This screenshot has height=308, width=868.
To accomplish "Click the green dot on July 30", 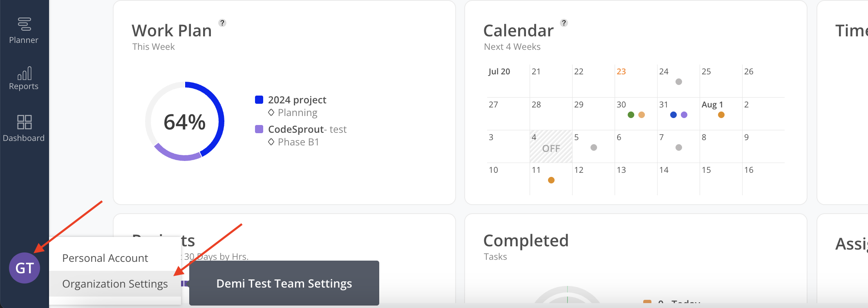I will click(631, 115).
